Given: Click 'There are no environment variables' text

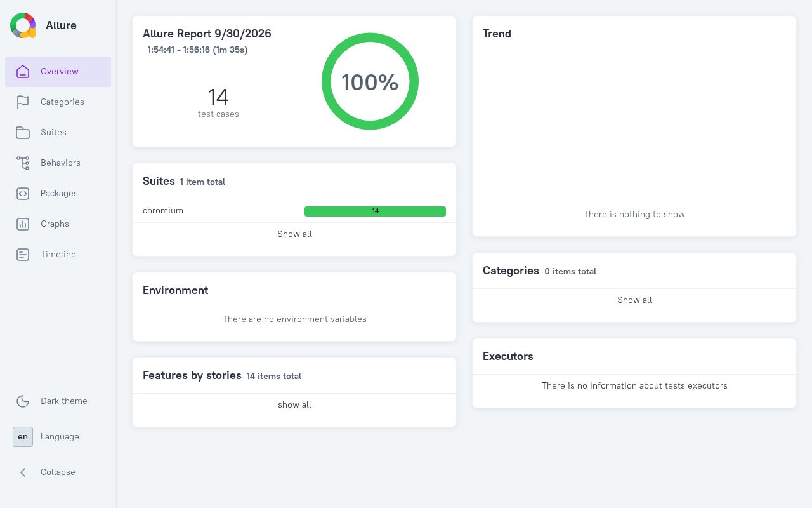Looking at the screenshot, I should [294, 319].
